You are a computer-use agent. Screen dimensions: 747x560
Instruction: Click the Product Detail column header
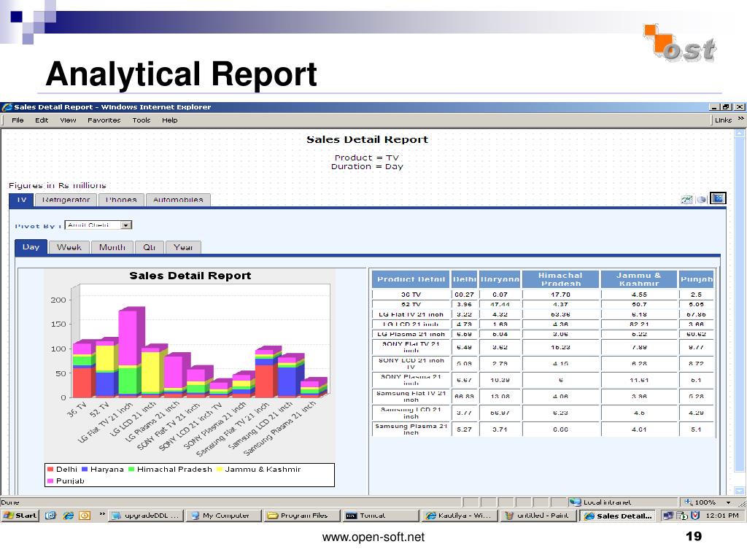click(x=411, y=279)
